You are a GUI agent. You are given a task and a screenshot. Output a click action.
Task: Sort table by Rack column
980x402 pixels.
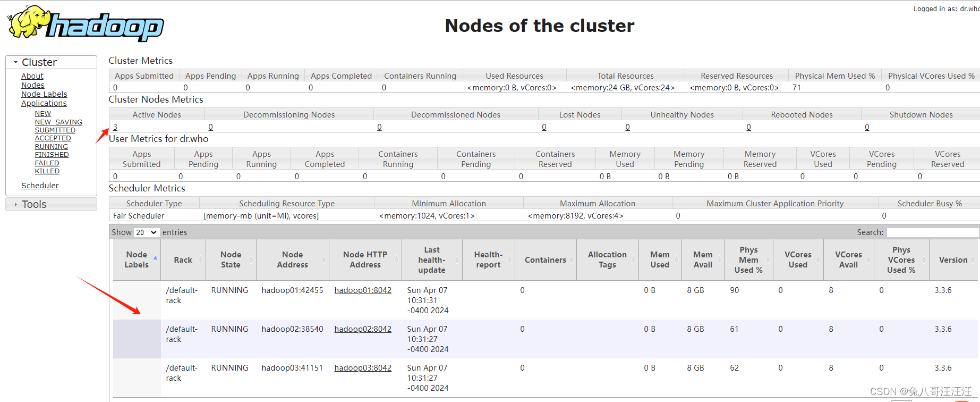(x=183, y=259)
